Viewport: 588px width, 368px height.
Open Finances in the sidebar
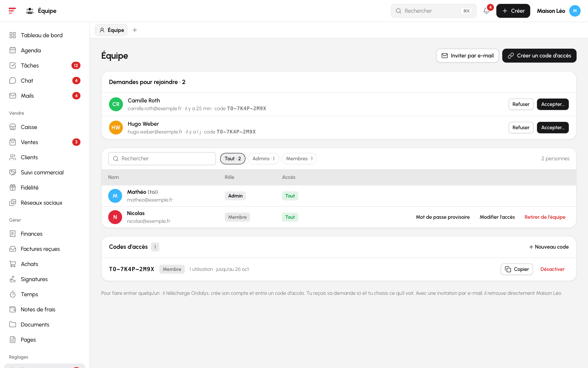coord(45,234)
